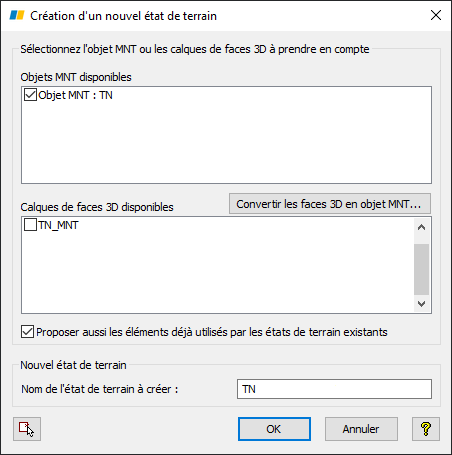Cancel using the Annuler button
The height and width of the screenshot is (455, 452).
361,429
